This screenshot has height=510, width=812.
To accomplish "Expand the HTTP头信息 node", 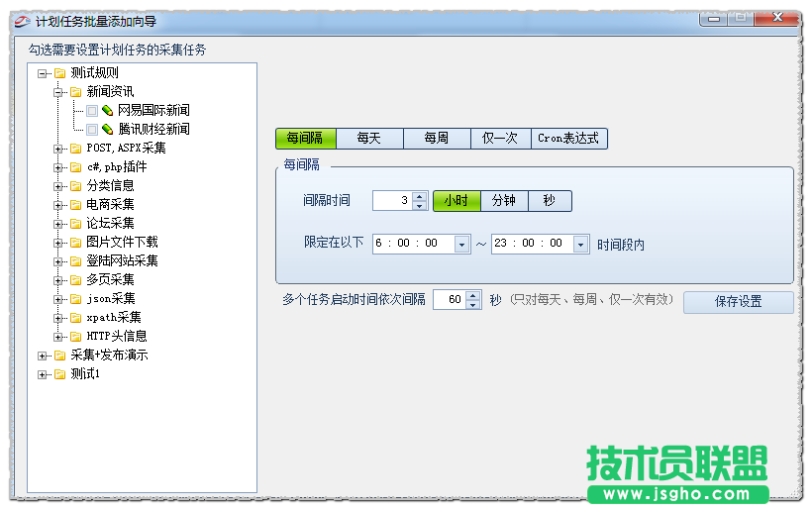I will (58, 337).
